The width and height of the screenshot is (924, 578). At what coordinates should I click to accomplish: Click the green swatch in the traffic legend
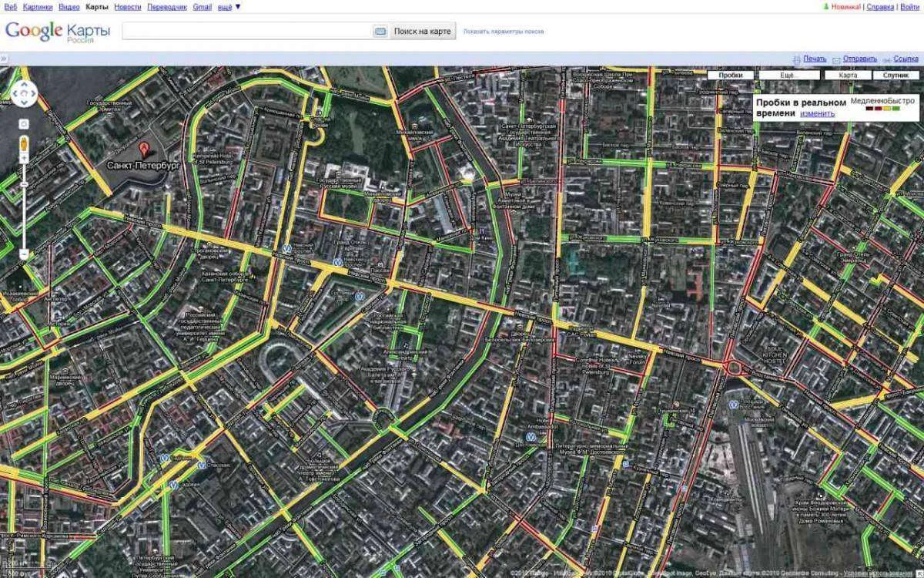pyautogui.click(x=896, y=109)
